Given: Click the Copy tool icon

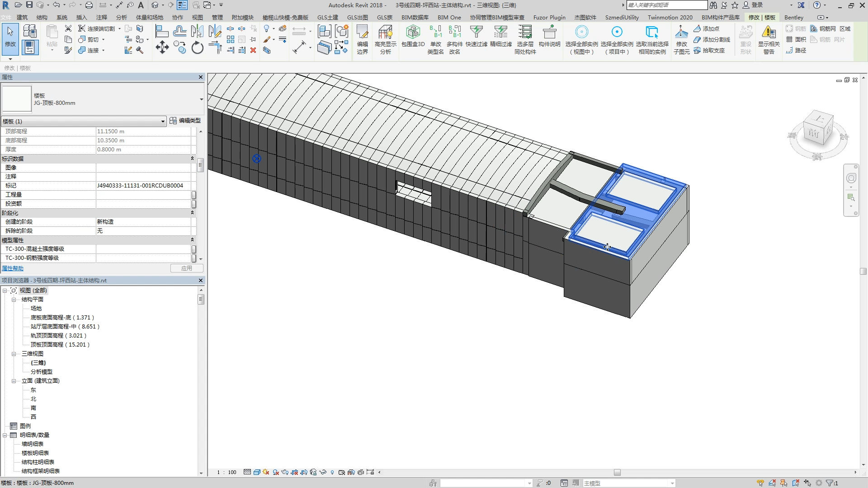Looking at the screenshot, I should tap(179, 47).
